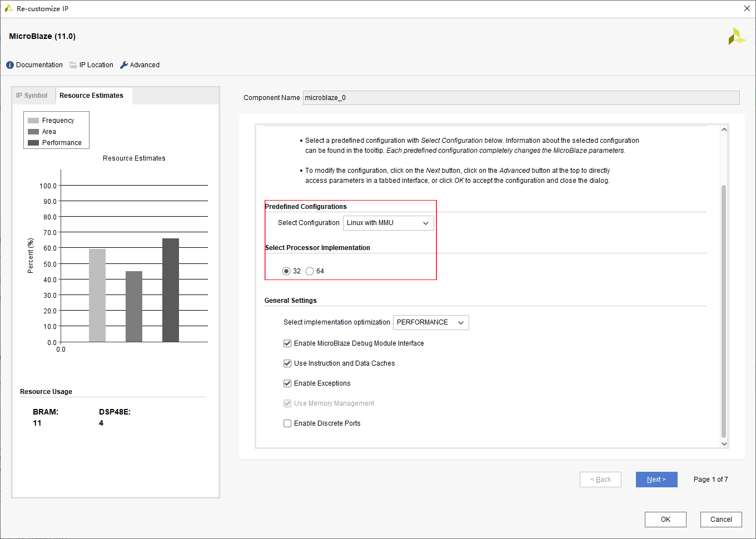Click the Frequency legend swatch
The width and height of the screenshot is (756, 539).
pos(33,121)
